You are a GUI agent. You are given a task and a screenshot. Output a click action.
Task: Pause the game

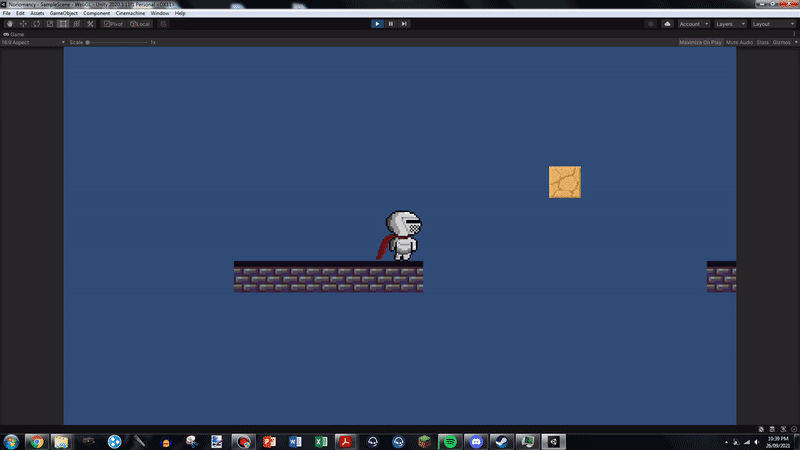pos(390,24)
